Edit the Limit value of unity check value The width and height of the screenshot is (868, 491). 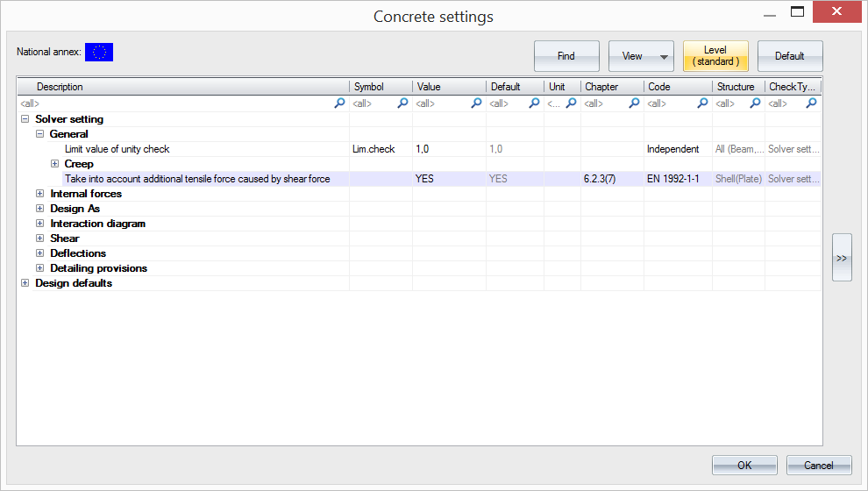449,149
